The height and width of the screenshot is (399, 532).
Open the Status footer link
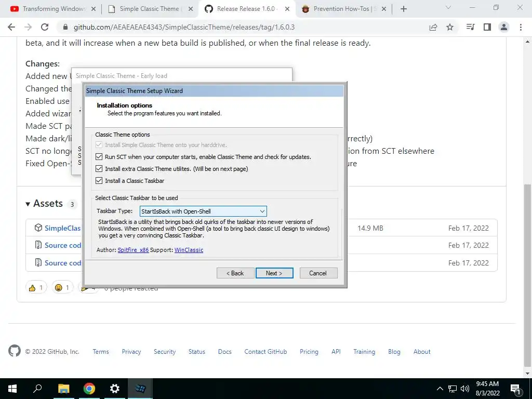click(x=197, y=352)
